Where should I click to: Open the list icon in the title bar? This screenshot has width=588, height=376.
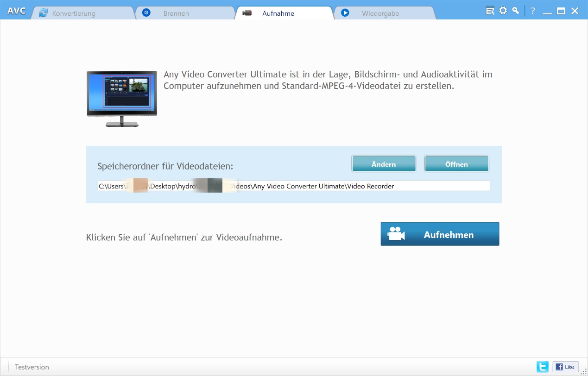pos(490,11)
